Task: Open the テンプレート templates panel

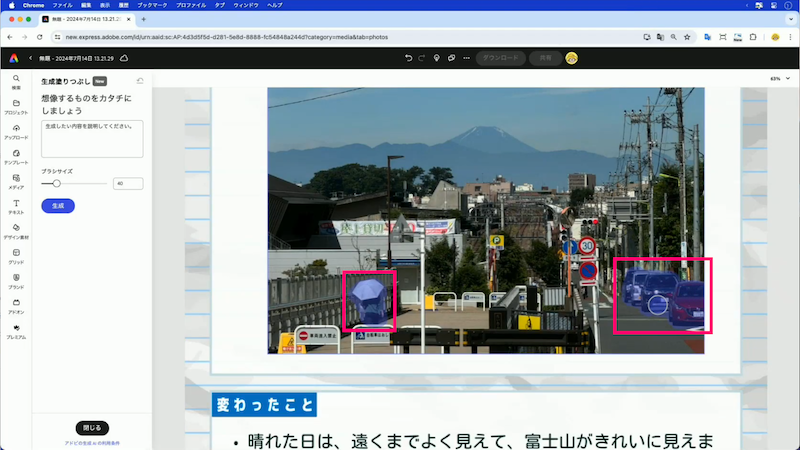Action: 16,157
